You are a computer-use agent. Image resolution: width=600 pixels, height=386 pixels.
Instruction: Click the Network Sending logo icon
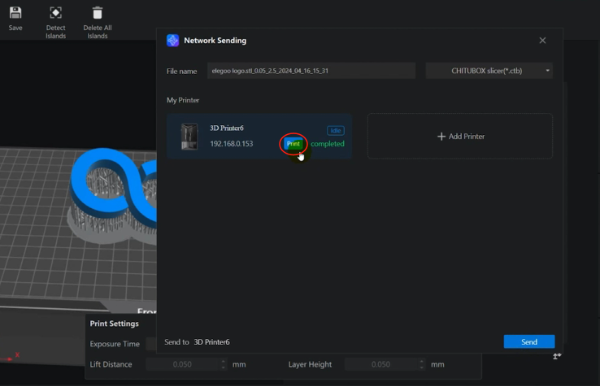tap(173, 40)
